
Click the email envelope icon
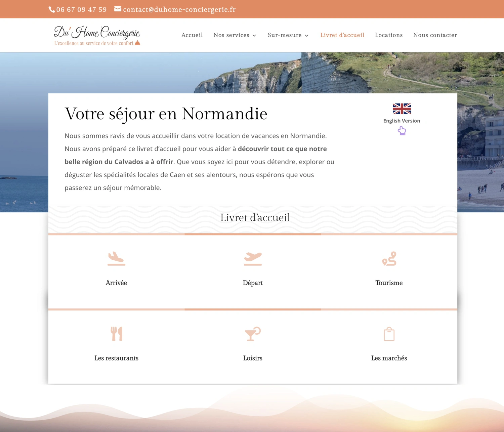tap(118, 9)
